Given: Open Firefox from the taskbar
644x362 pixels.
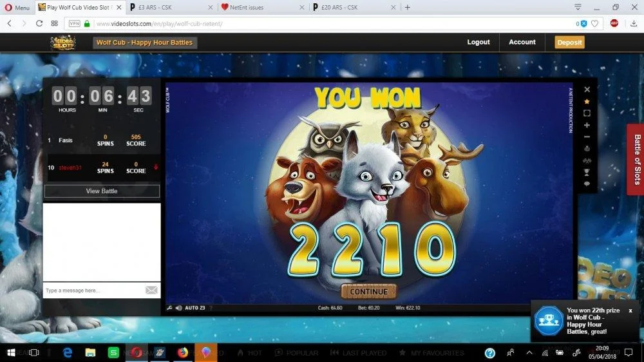Looking at the screenshot, I should click(183, 352).
